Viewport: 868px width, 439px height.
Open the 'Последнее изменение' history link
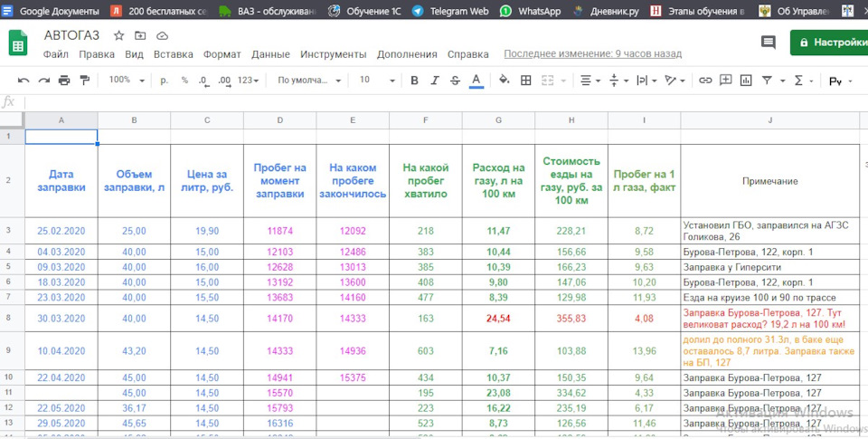pyautogui.click(x=593, y=54)
